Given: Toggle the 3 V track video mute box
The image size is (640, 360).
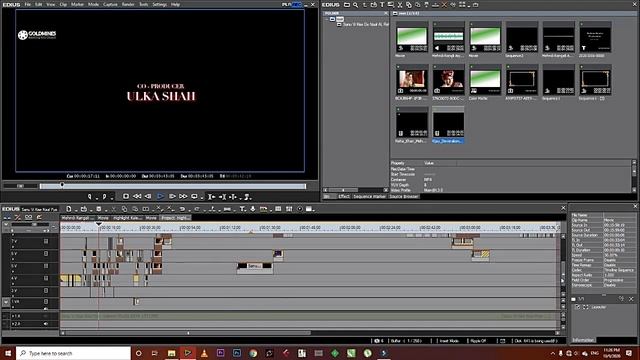Looking at the screenshot, I should 46,291.
